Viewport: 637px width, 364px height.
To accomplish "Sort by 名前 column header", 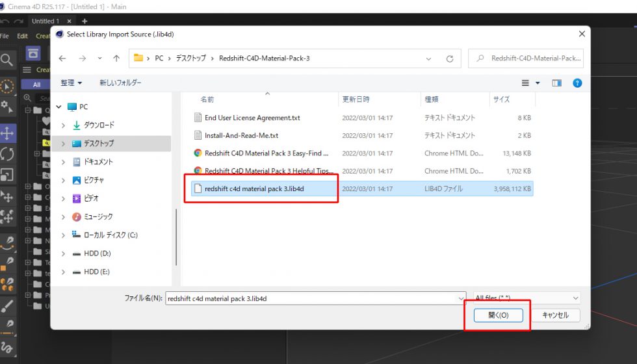I will [x=207, y=99].
